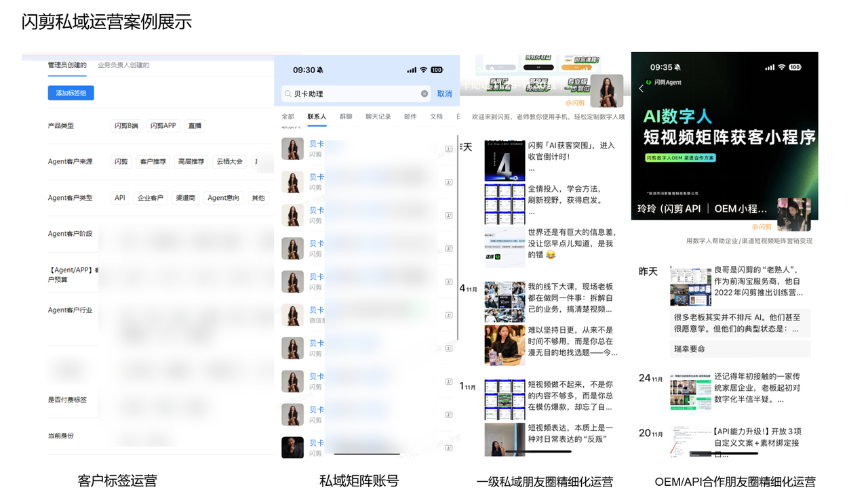Viewport: 868px width, 498px height.
Task: Click the blue 添加标签组 button
Action: pos(71,93)
